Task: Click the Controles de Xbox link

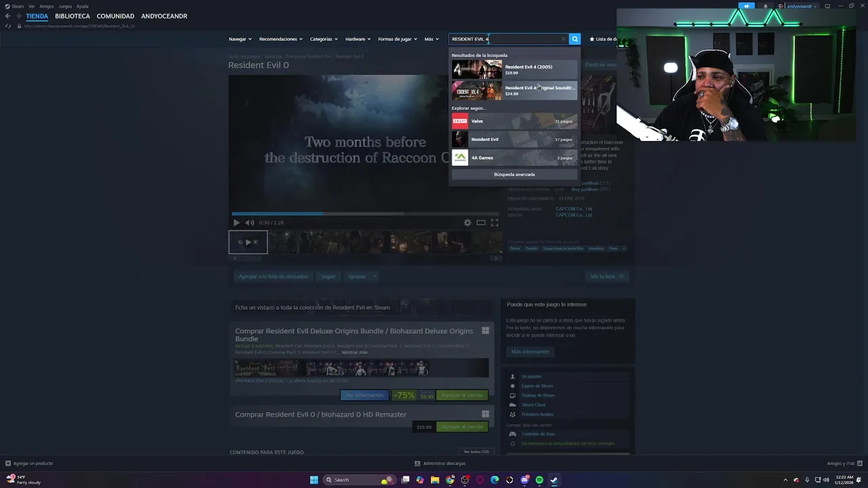Action: click(538, 434)
